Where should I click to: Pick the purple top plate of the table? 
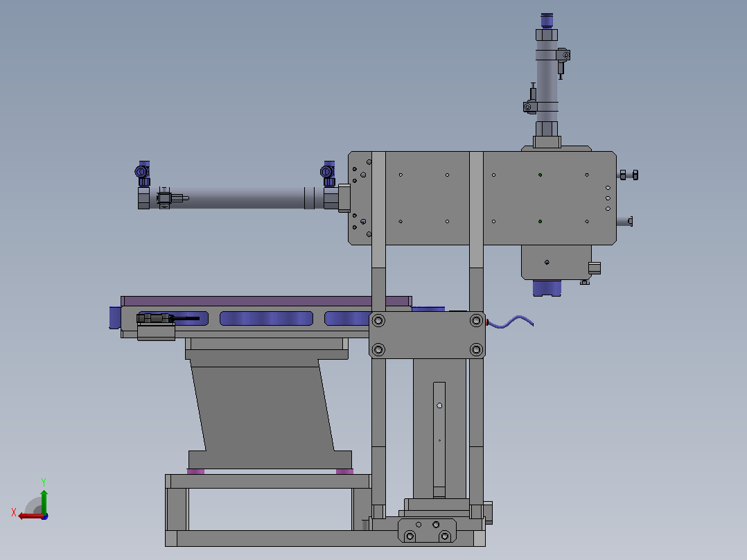(266, 301)
